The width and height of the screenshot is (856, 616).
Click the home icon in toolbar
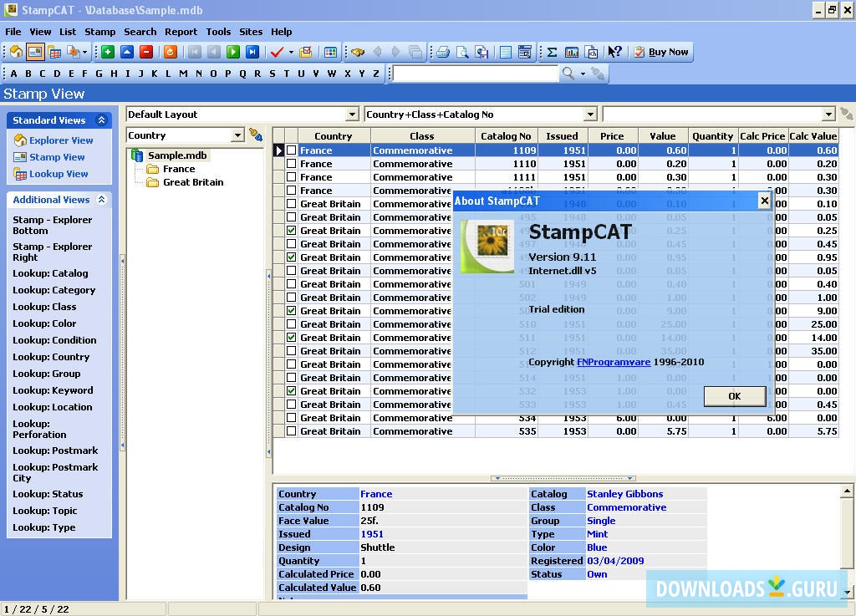(14, 52)
